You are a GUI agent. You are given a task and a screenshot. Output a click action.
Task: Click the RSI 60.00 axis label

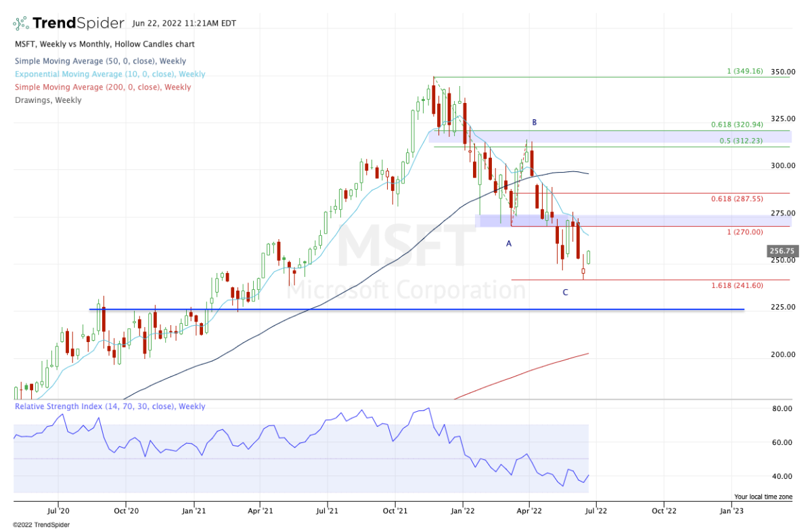pyautogui.click(x=782, y=442)
